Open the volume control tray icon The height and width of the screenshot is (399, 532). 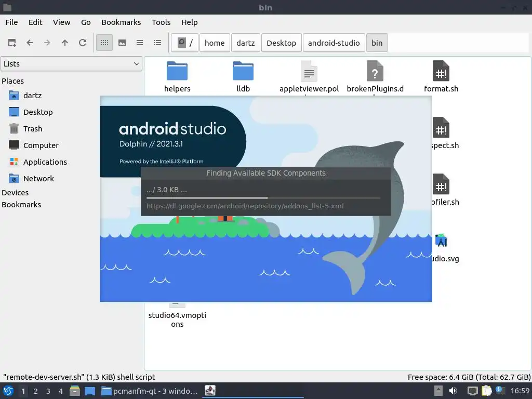pos(453,391)
